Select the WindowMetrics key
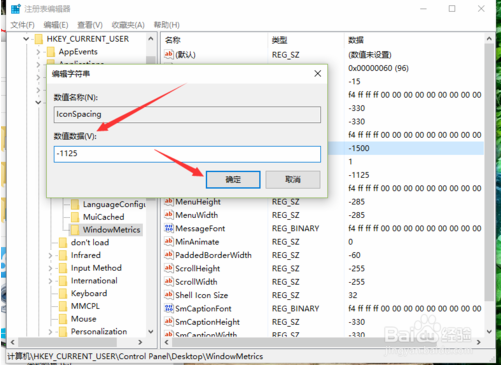 (111, 230)
